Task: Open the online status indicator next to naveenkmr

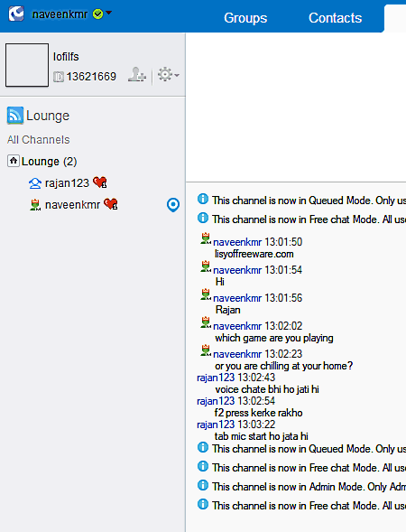Action: pos(97,14)
